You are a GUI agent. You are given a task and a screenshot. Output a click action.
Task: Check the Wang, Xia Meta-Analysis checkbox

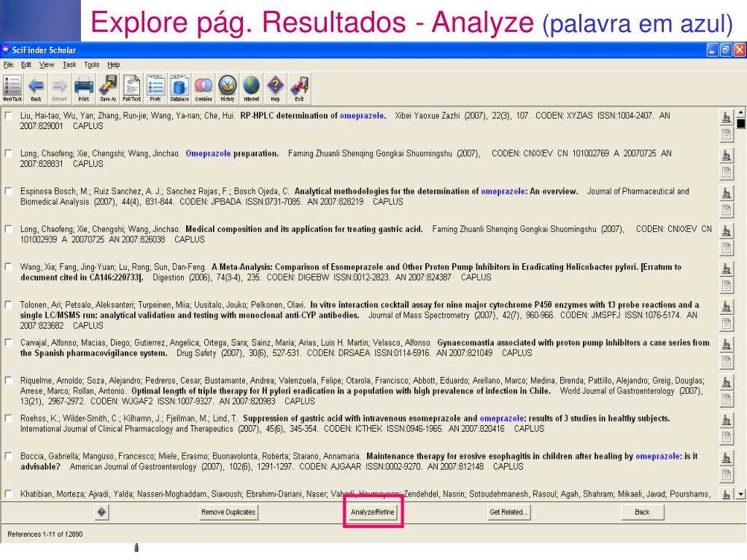[8, 267]
